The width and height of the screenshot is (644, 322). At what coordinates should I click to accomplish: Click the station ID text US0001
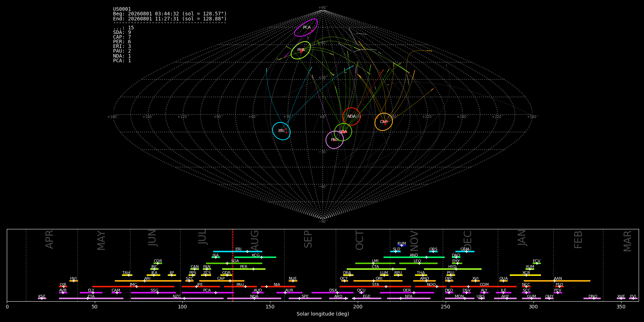coord(122,9)
